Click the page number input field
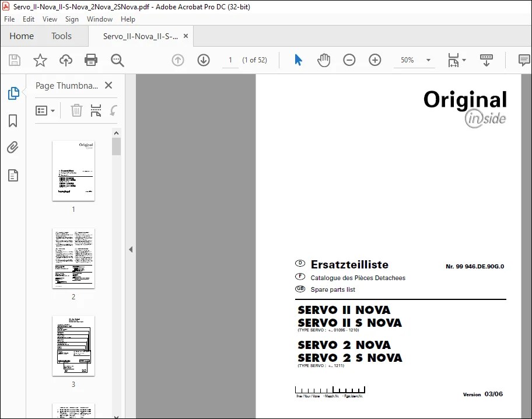Screen dimensions: 532x419 pos(230,60)
